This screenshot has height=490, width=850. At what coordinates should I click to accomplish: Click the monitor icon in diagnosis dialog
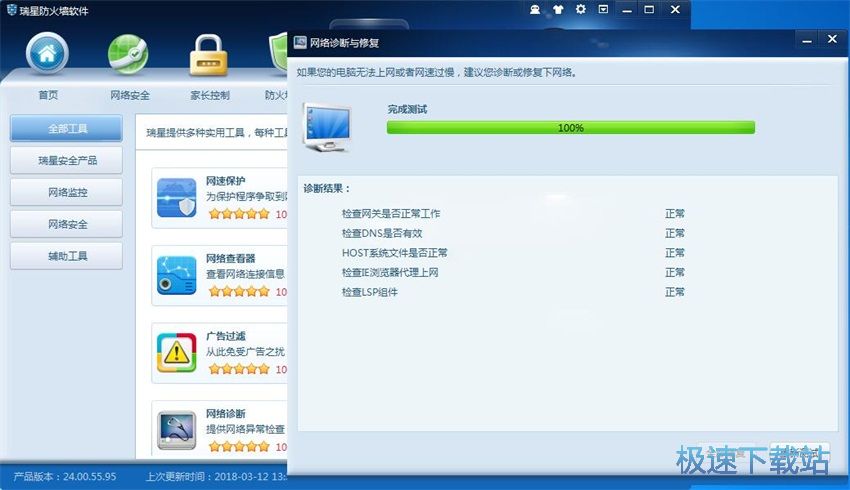click(326, 127)
